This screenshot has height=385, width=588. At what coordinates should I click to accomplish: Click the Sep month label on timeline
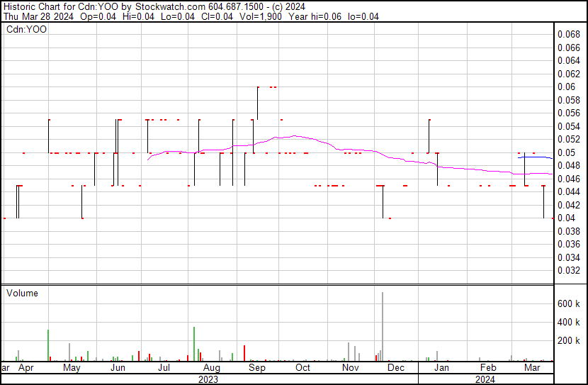click(256, 368)
